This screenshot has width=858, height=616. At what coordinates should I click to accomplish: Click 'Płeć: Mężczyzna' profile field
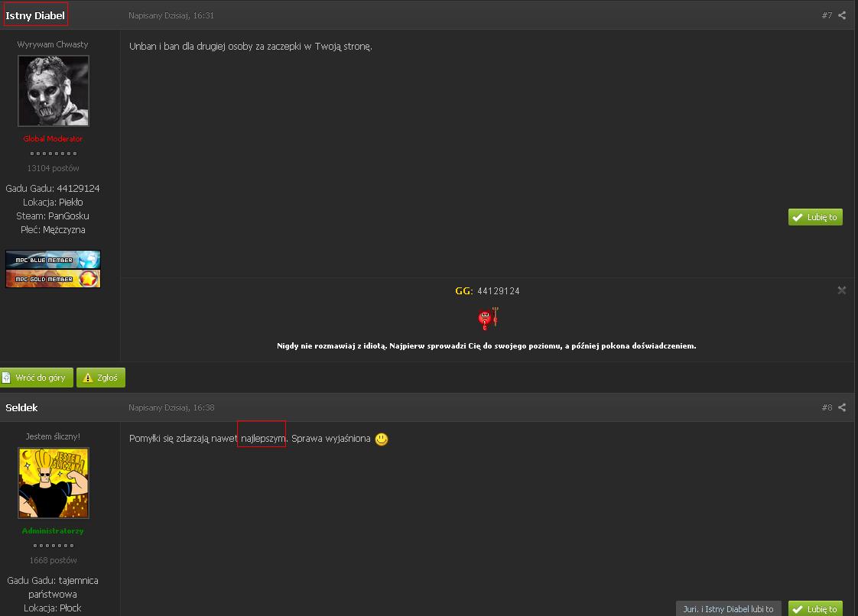(x=53, y=230)
